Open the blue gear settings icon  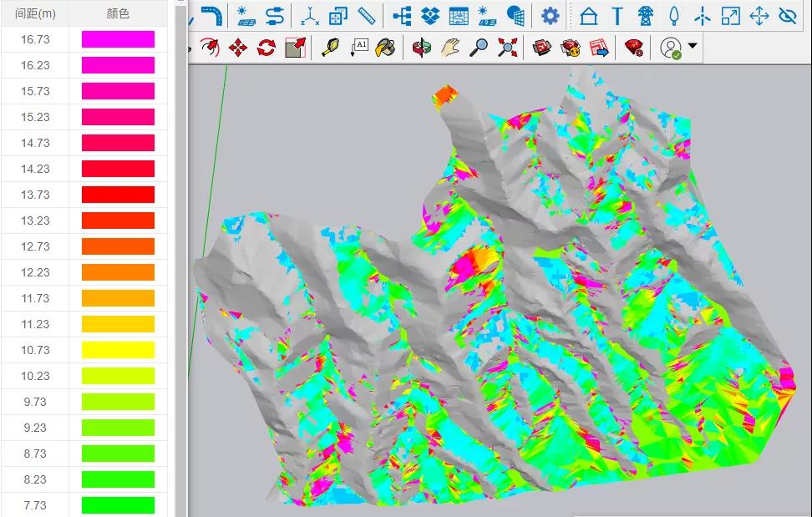[x=550, y=16]
